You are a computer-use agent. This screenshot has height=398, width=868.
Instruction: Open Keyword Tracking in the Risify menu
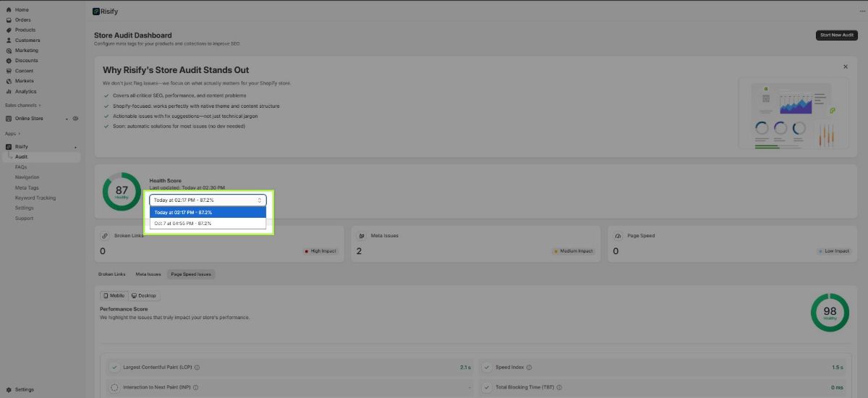tap(35, 198)
